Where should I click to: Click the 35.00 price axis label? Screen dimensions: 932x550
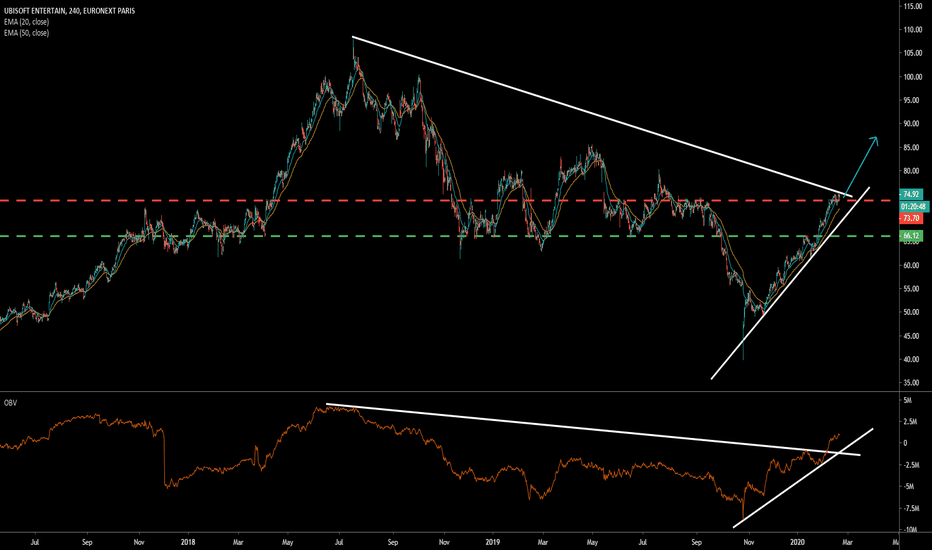(912, 383)
